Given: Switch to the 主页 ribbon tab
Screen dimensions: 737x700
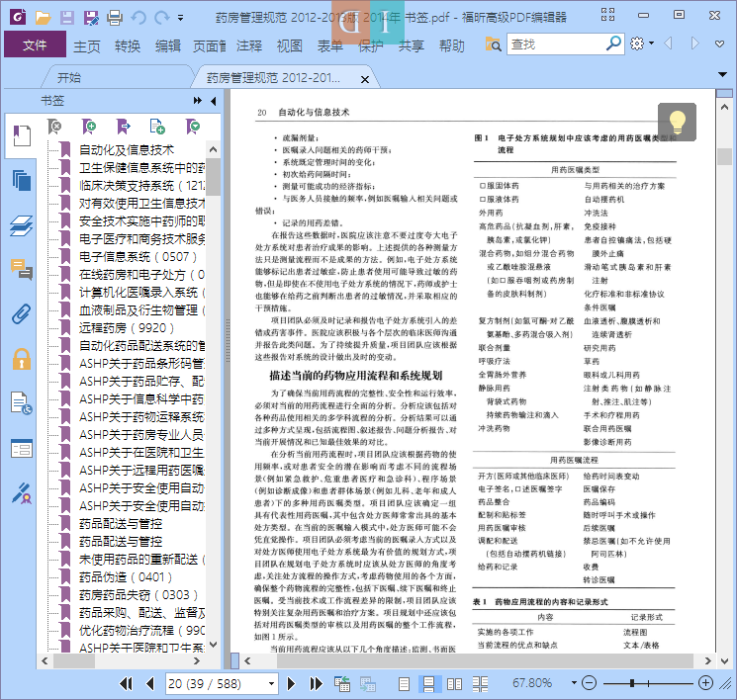Looking at the screenshot, I should tap(87, 46).
